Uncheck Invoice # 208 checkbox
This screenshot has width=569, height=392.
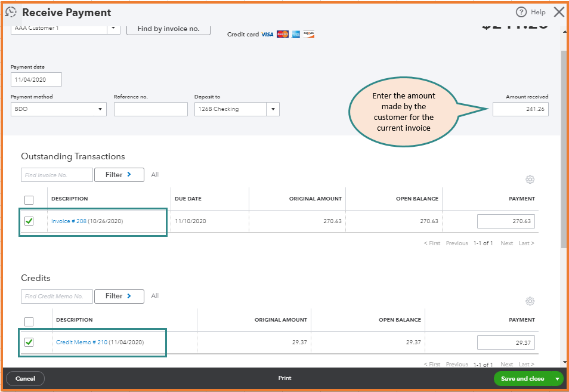coord(29,221)
